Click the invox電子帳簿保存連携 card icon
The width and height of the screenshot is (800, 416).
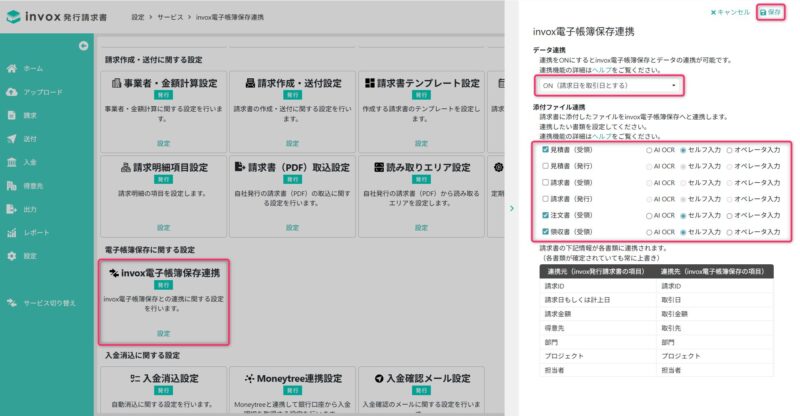[x=114, y=273]
